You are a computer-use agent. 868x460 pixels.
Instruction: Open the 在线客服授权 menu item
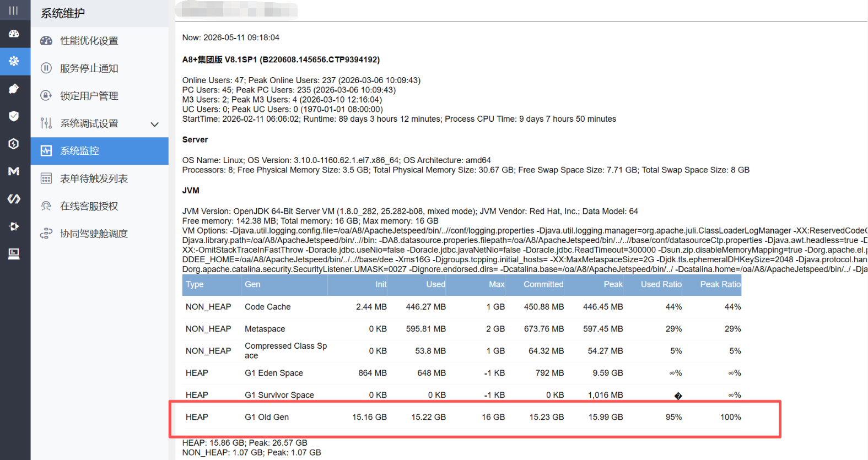pyautogui.click(x=100, y=206)
